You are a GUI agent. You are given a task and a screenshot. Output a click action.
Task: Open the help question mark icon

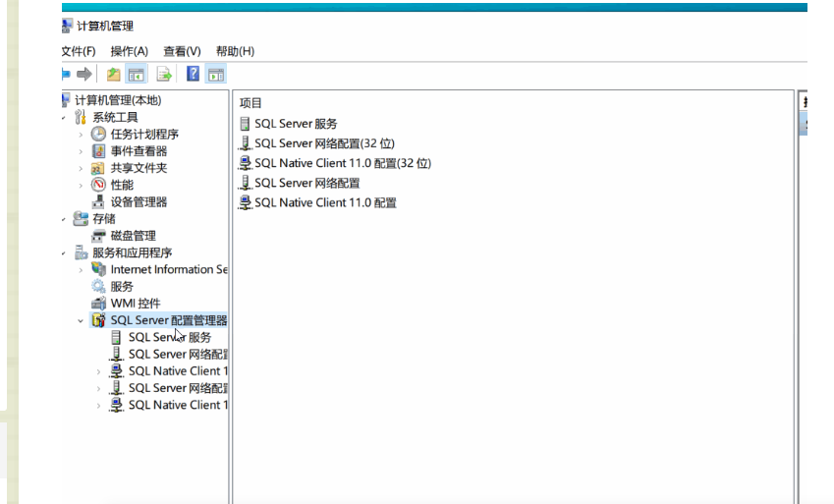[x=193, y=74]
